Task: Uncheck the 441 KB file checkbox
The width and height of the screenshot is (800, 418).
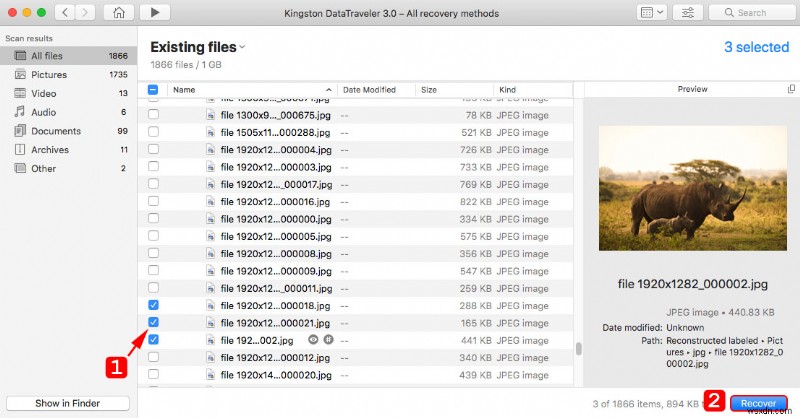Action: (153, 339)
